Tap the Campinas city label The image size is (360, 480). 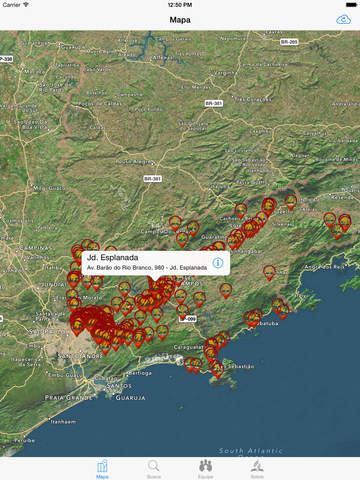pyautogui.click(x=35, y=248)
